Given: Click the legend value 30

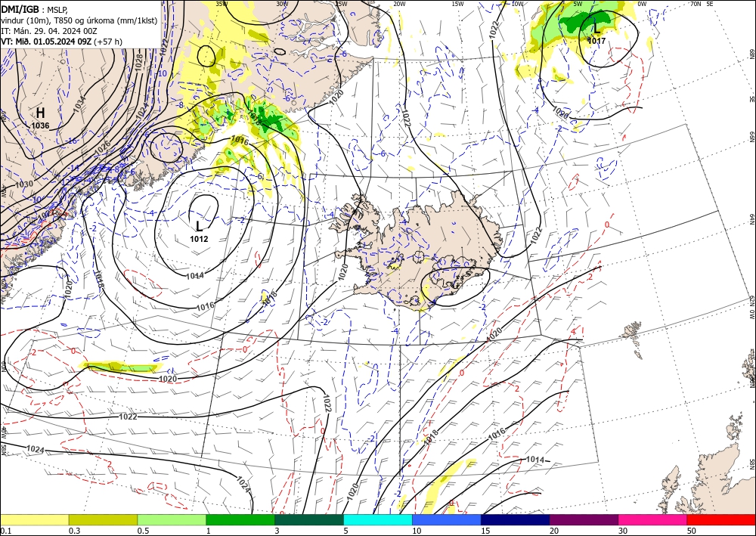Looking at the screenshot, I should [623, 531].
